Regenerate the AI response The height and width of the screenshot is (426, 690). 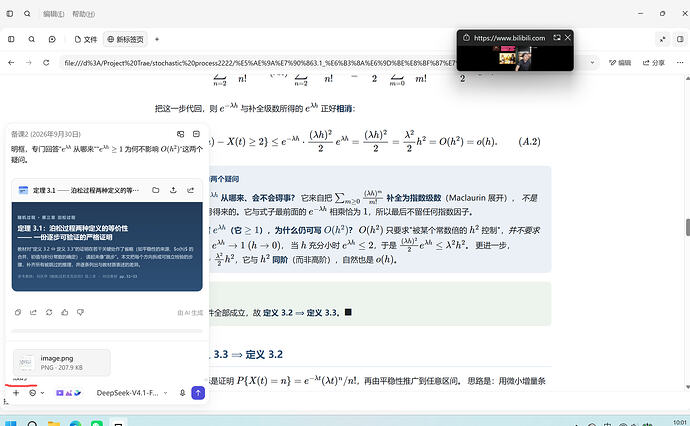pyautogui.click(x=49, y=312)
